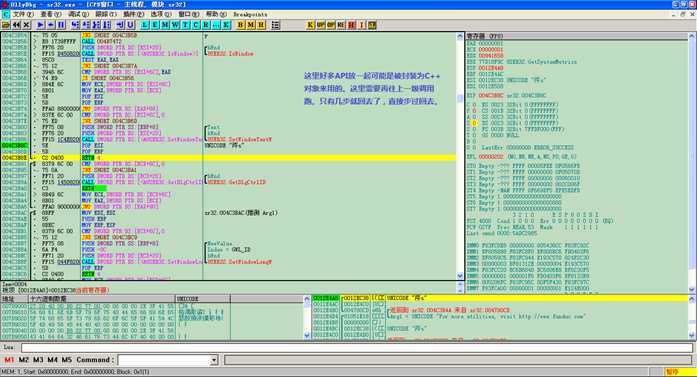Click the I plugin toolbar icon
This screenshot has height=377, width=697.
362,25
